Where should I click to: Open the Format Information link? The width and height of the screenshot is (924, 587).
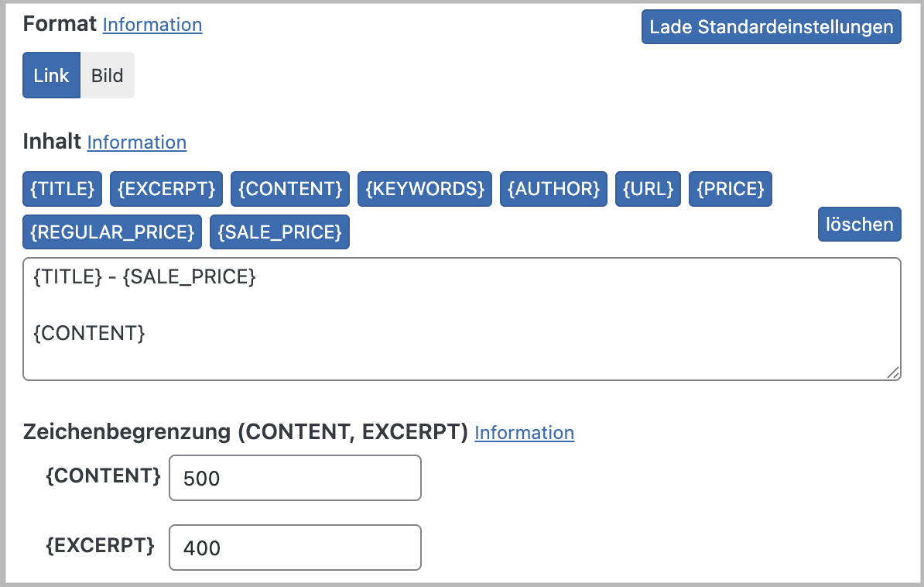(152, 25)
